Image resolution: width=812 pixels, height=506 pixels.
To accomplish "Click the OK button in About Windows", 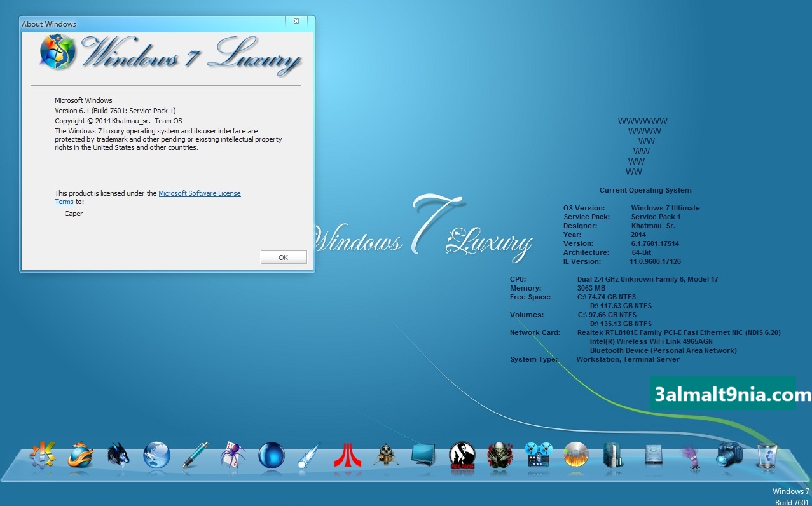I will pos(284,257).
